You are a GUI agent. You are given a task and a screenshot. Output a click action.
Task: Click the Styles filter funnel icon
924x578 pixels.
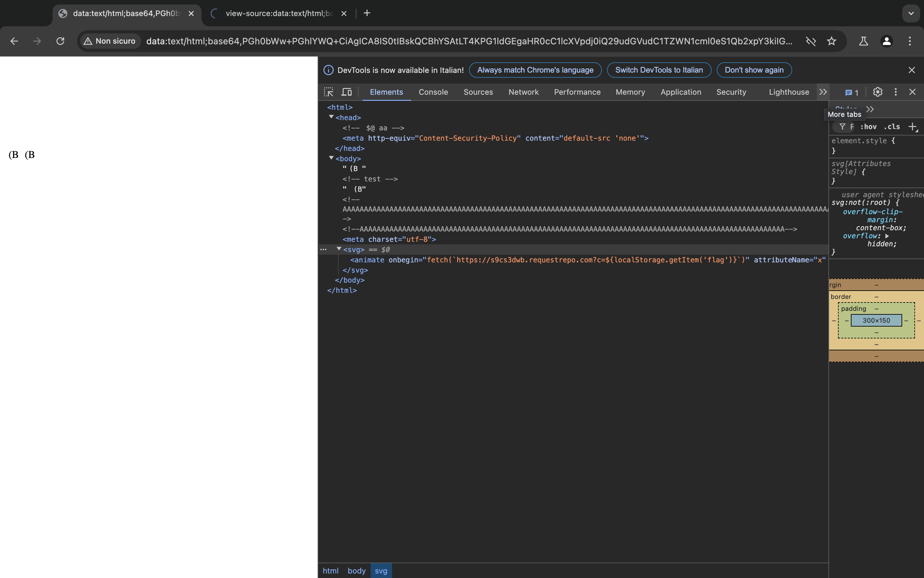pos(842,127)
